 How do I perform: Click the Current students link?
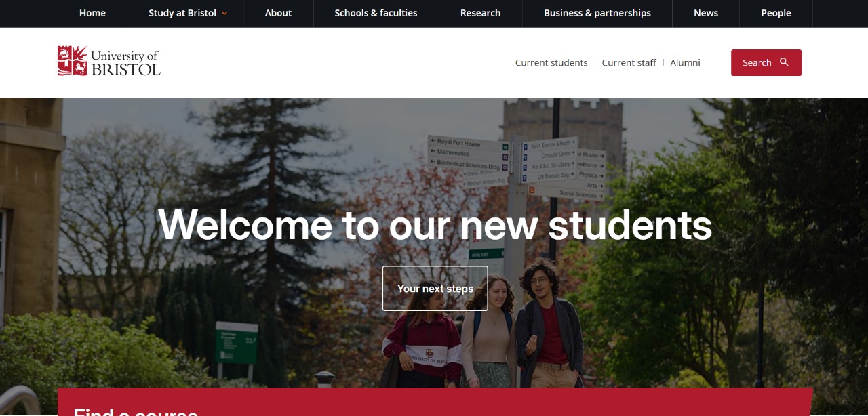click(x=551, y=62)
